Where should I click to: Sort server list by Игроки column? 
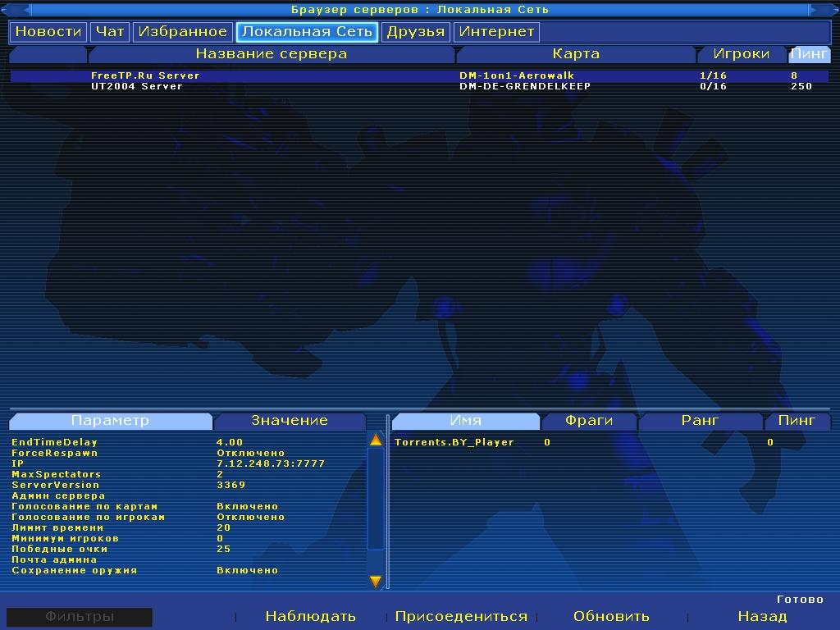point(741,54)
